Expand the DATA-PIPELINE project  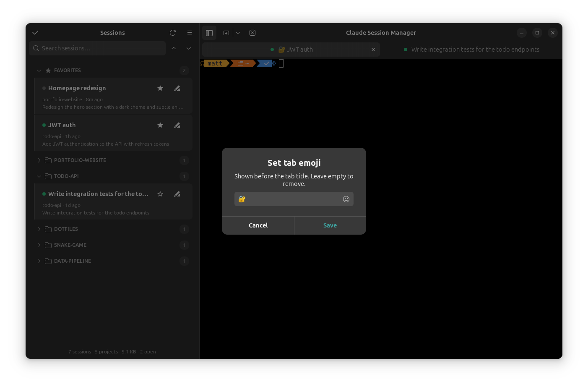39,261
